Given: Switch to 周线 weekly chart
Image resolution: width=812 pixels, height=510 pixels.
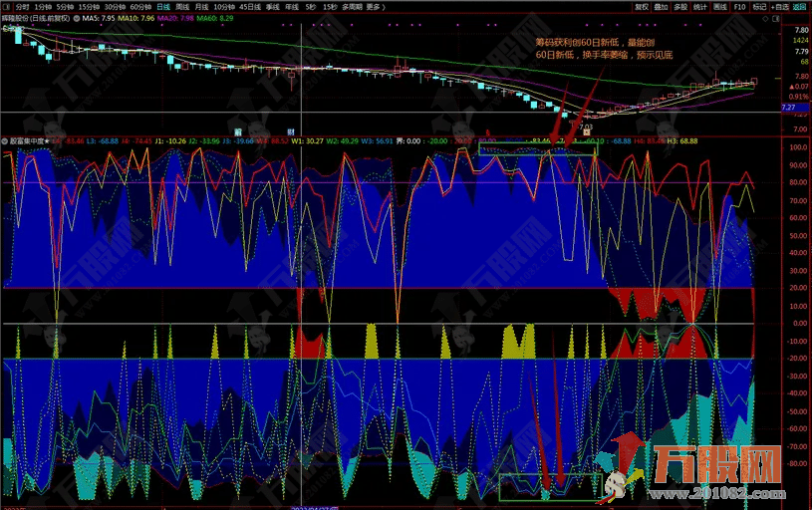Looking at the screenshot, I should (x=182, y=7).
